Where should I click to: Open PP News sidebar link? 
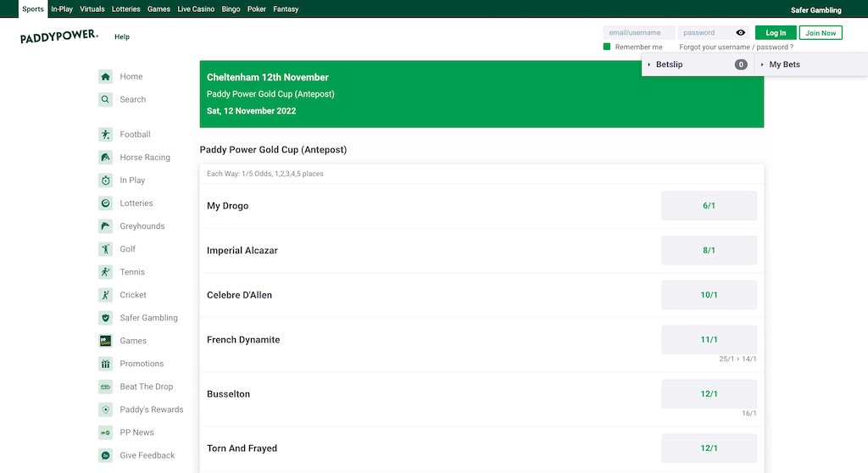(136, 432)
